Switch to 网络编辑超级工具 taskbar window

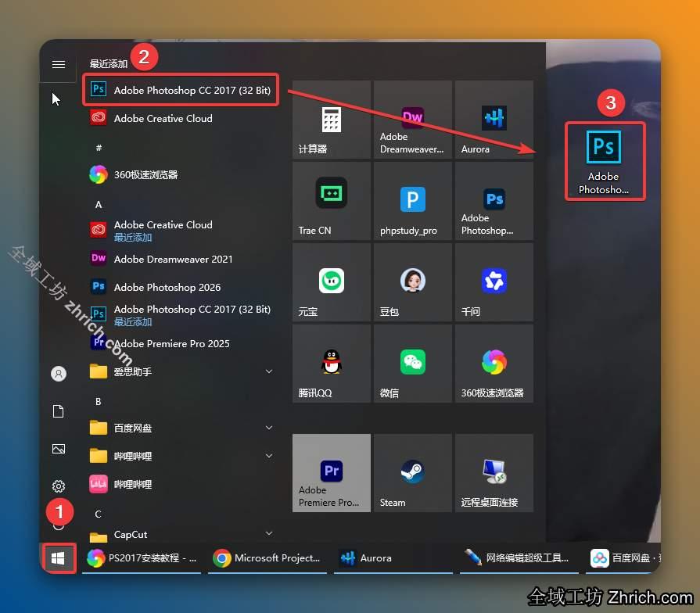[519, 557]
